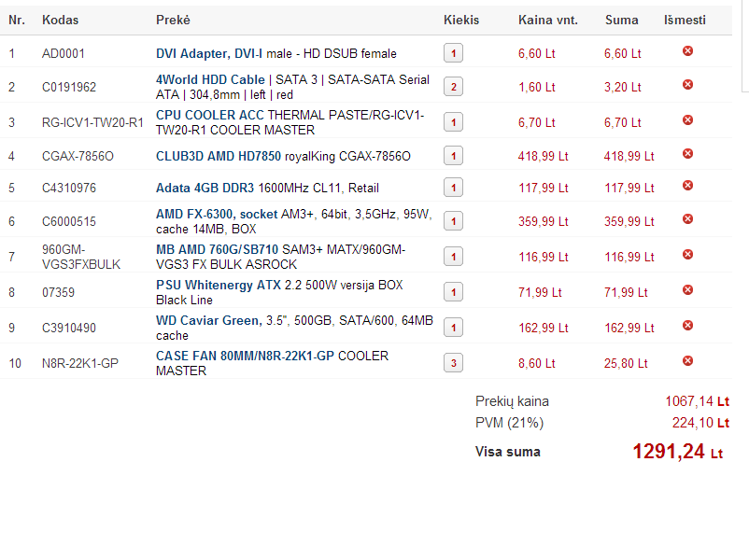Click product code 960GM-VGS3FXBULK
Image resolution: width=749 pixels, height=560 pixels.
point(81,257)
